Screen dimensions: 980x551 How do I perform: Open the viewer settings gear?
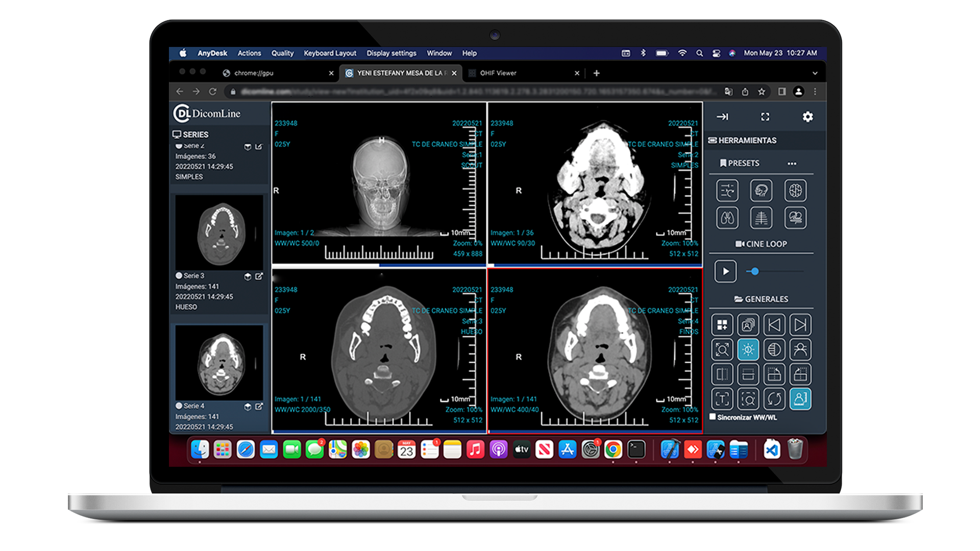807,117
